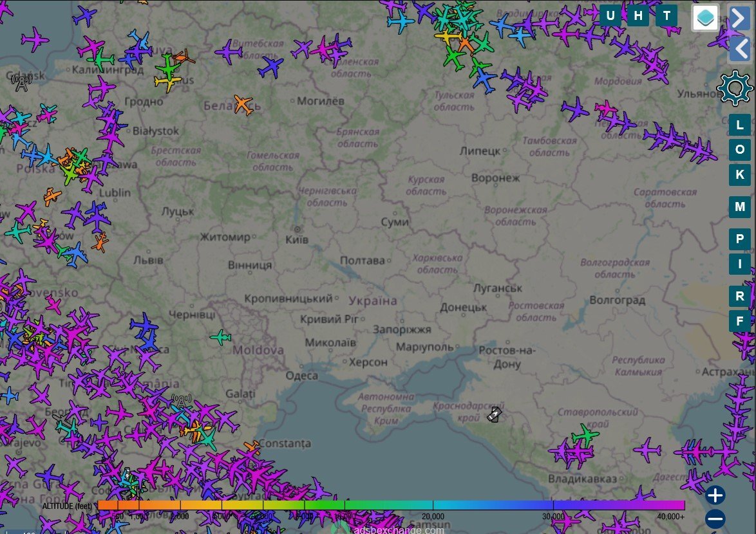This screenshot has width=756, height=534.
Task: Open the adsbexchange.com link at bottom
Action: (x=398, y=529)
